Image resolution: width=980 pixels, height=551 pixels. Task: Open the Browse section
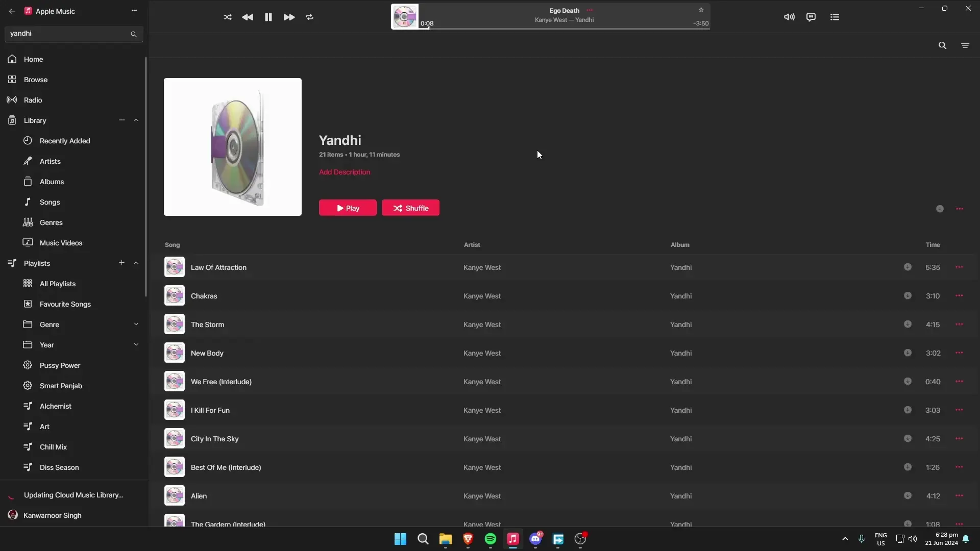click(73, 80)
